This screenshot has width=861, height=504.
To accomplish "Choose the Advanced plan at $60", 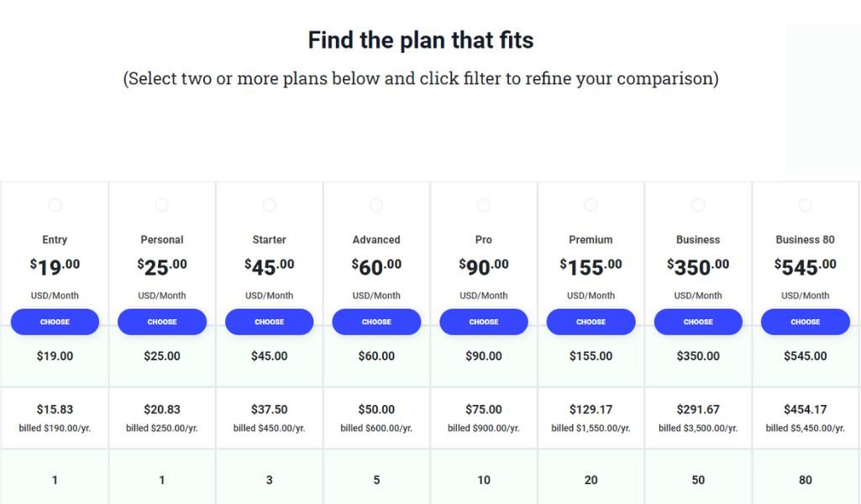I will pos(376,322).
